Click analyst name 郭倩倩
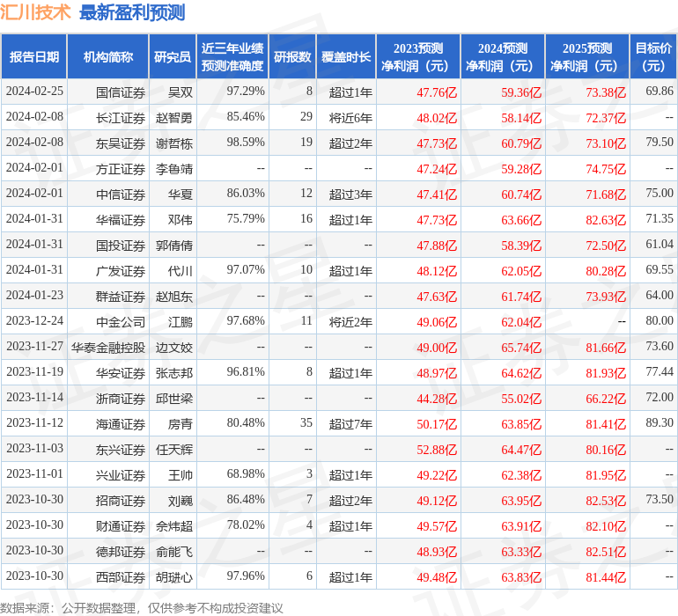Viewport: 678px width, 616px height. pos(174,246)
